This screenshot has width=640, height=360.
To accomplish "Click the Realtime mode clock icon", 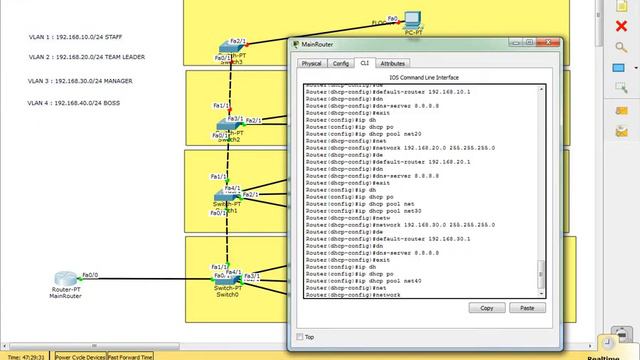I will click(607, 343).
